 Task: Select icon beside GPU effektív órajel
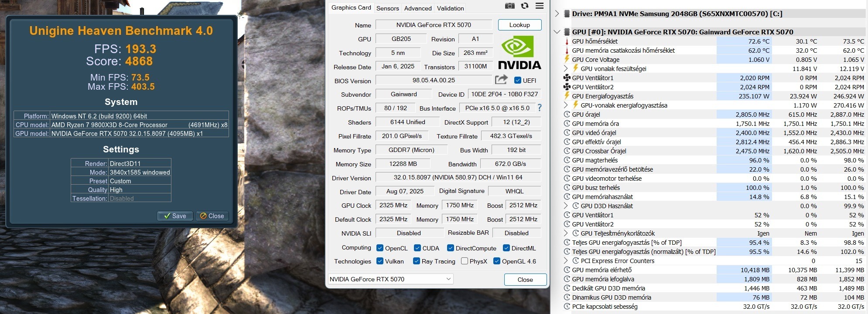pos(567,142)
